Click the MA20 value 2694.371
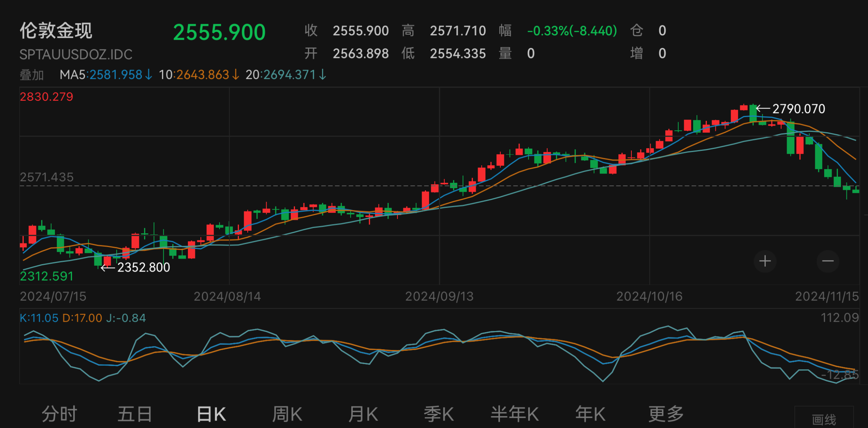This screenshot has width=868, height=428. click(x=290, y=75)
